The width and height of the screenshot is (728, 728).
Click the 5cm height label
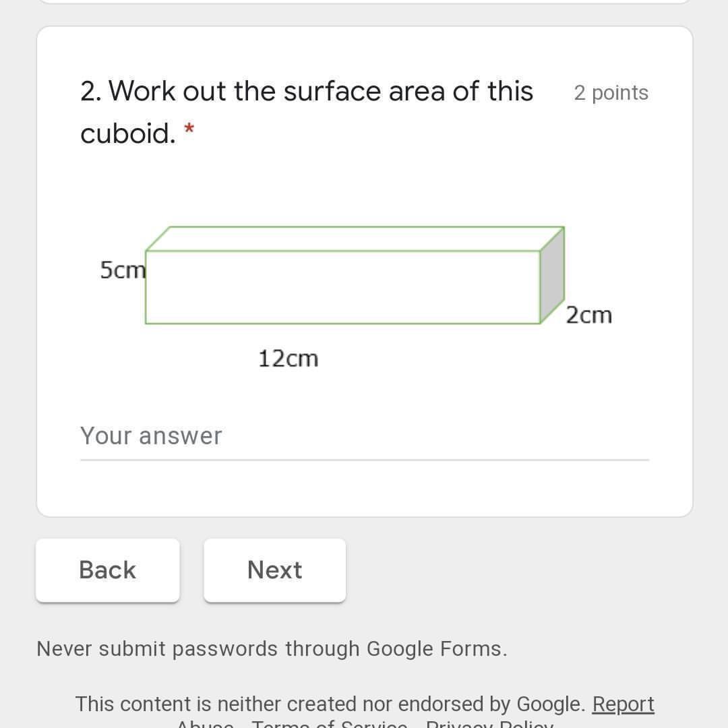(x=122, y=270)
